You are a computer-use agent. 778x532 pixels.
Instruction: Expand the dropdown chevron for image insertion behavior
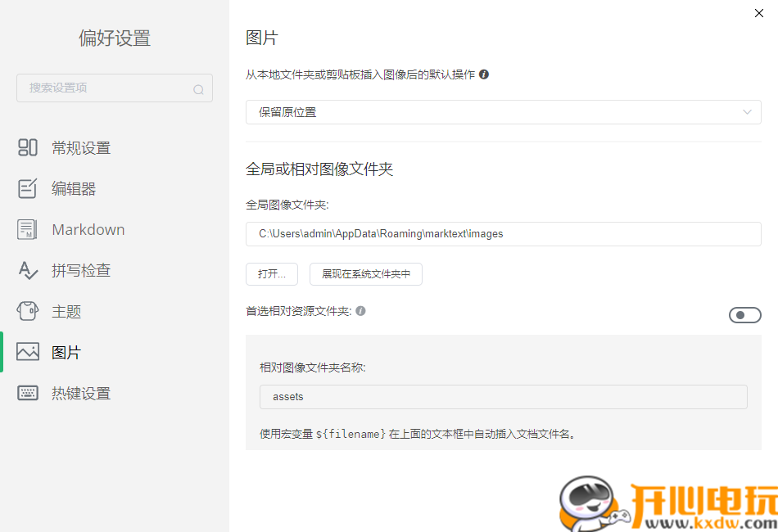pyautogui.click(x=746, y=111)
